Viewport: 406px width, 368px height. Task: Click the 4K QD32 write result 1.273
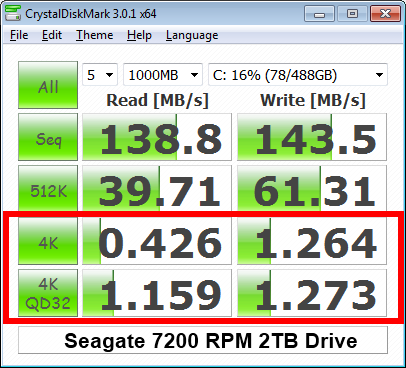coord(312,293)
